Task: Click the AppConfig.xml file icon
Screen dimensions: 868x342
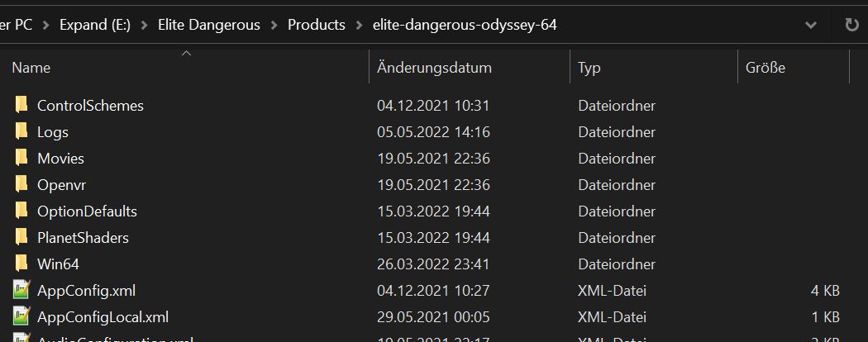Action: click(21, 290)
